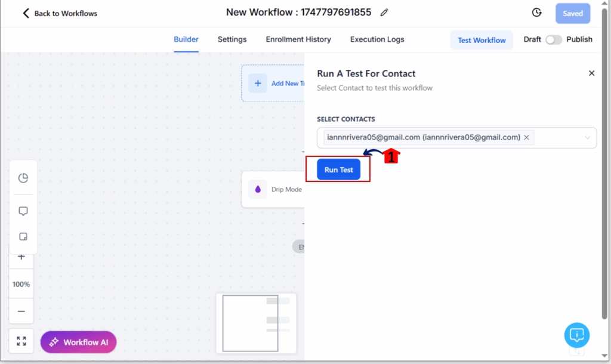Viewport: 611px width, 364px height.
Task: Go Back to Workflows
Action: [x=60, y=13]
